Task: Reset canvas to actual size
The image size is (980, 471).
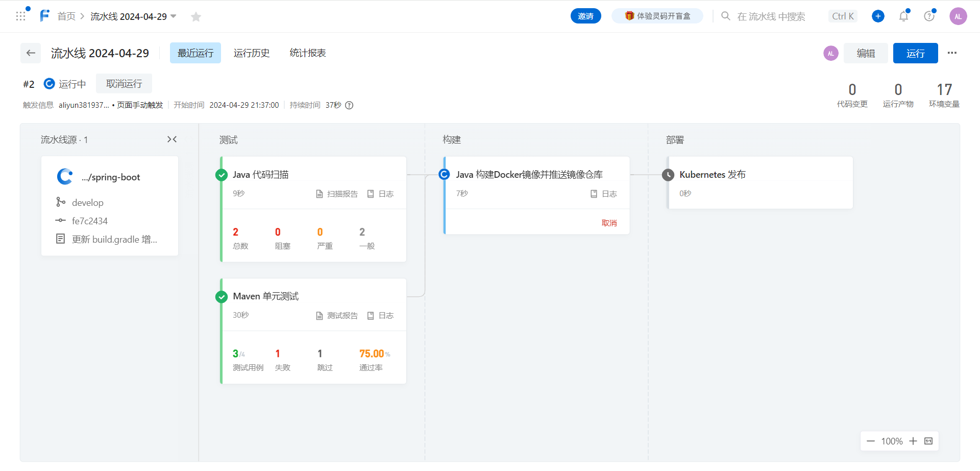Action: click(928, 441)
